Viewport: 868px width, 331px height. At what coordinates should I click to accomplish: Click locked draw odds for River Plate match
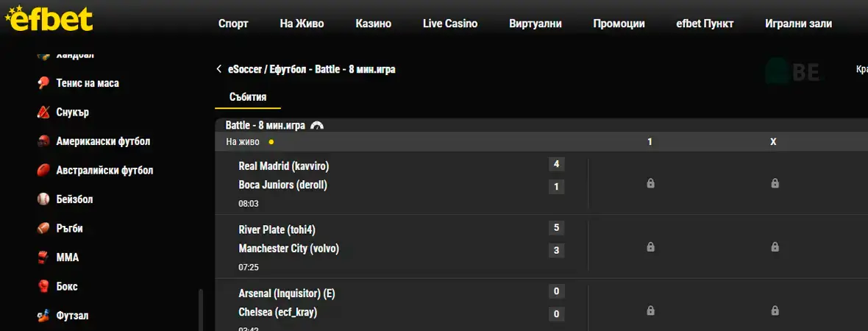(x=775, y=247)
